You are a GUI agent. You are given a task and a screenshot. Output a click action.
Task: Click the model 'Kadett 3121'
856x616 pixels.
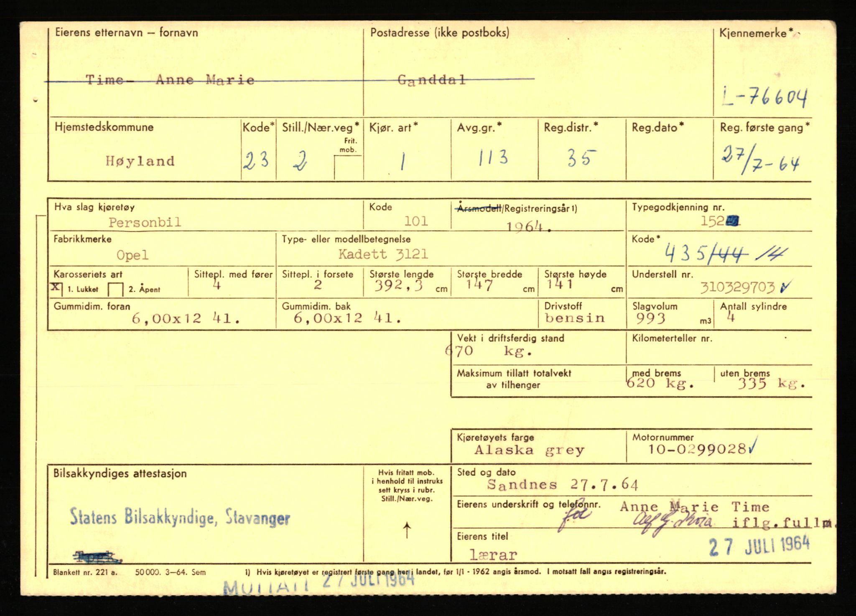tap(383, 254)
